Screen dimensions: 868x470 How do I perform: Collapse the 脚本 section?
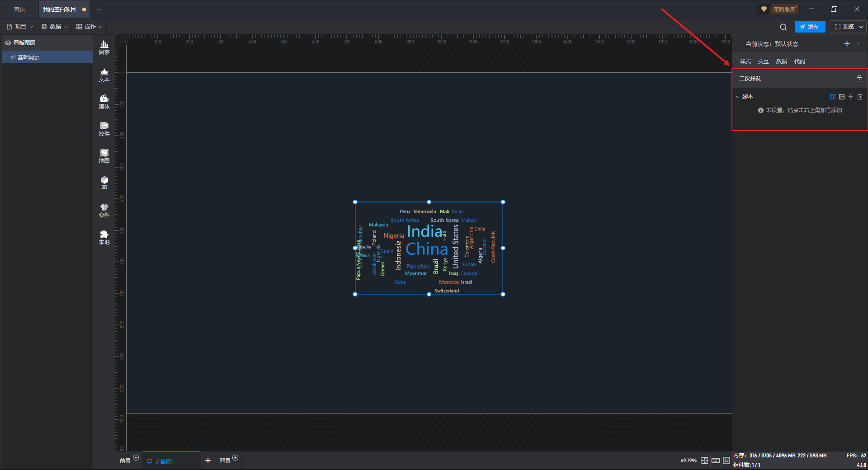tap(738, 97)
